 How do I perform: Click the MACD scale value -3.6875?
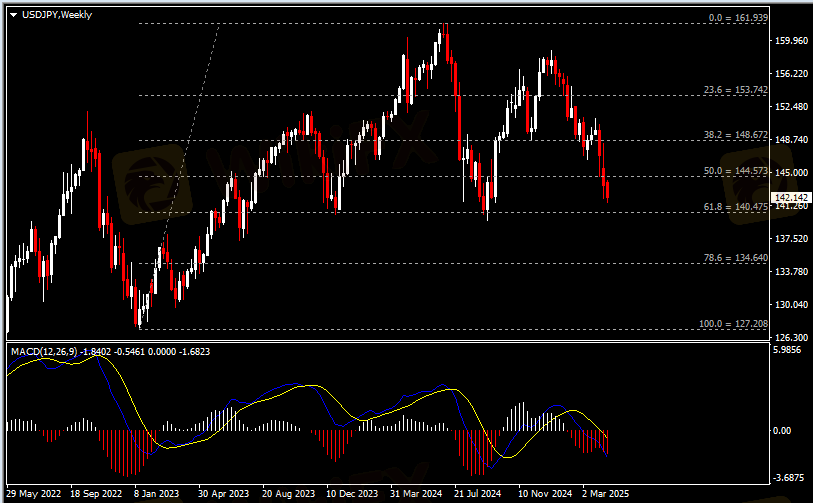[789, 478]
